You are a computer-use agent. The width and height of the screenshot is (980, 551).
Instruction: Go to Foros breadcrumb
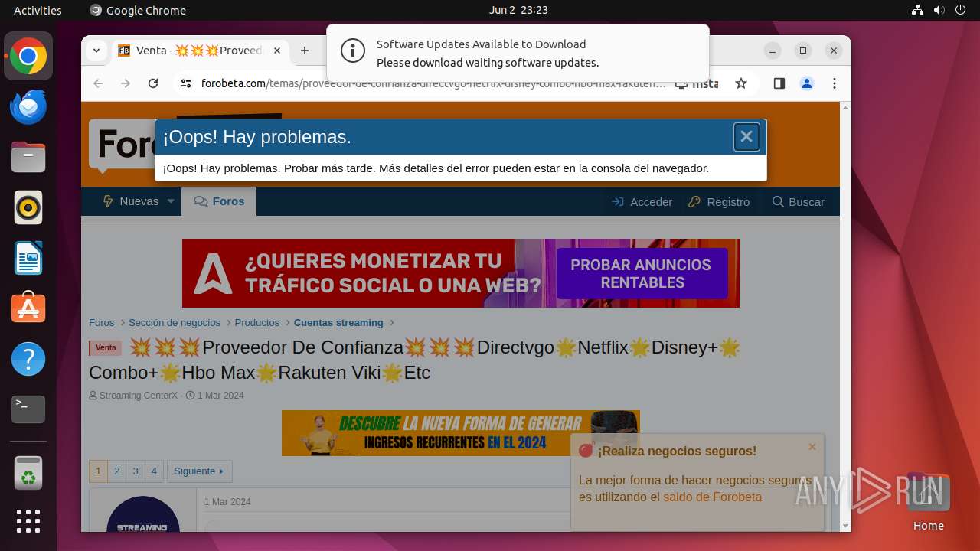coord(101,323)
